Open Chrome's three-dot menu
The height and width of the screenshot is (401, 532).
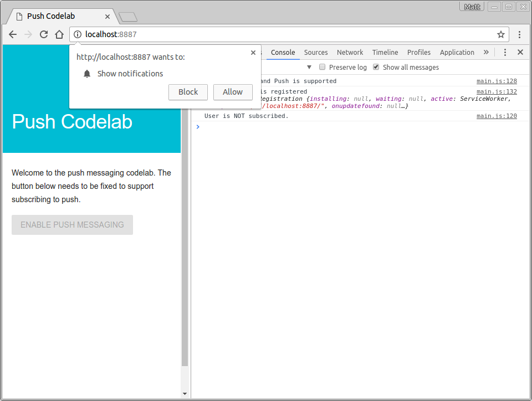[520, 34]
